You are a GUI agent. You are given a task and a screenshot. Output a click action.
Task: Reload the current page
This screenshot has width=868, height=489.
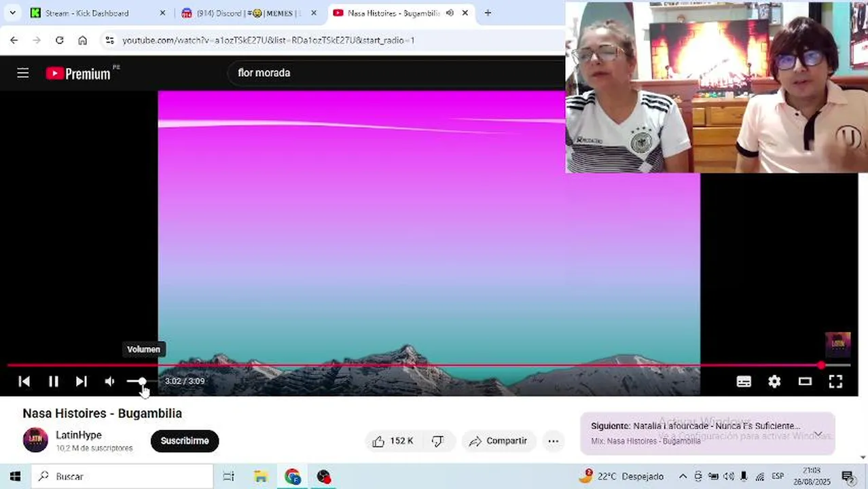click(60, 40)
